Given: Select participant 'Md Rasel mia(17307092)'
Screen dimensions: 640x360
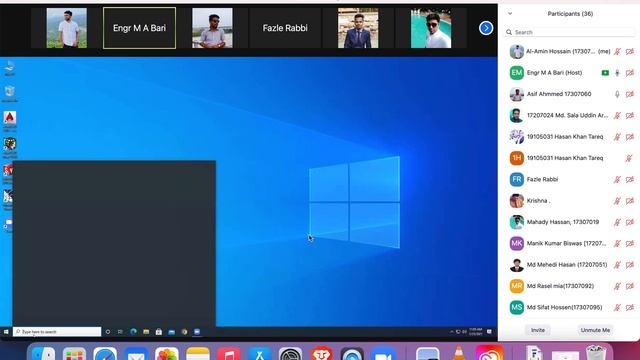Looking at the screenshot, I should (x=560, y=286).
